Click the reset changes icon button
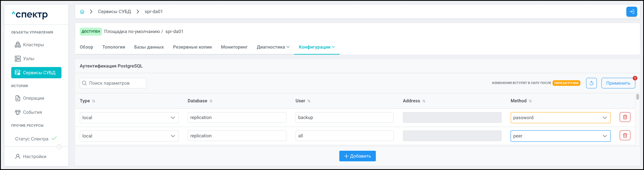This screenshot has width=644, height=170. (591, 83)
